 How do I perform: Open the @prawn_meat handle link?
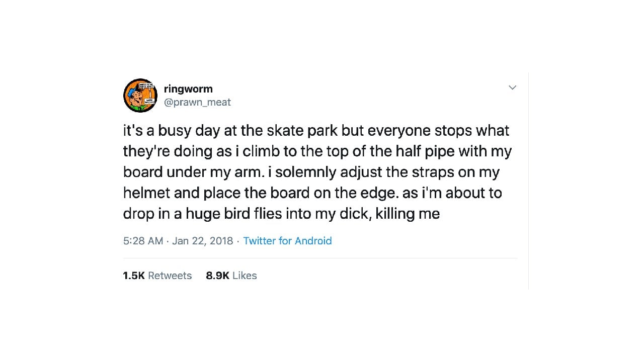(197, 102)
